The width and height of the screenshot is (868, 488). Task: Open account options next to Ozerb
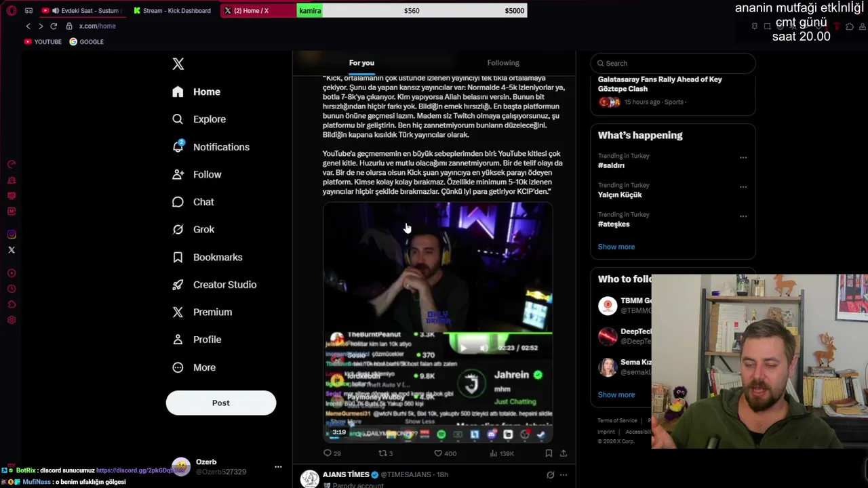[x=278, y=466]
